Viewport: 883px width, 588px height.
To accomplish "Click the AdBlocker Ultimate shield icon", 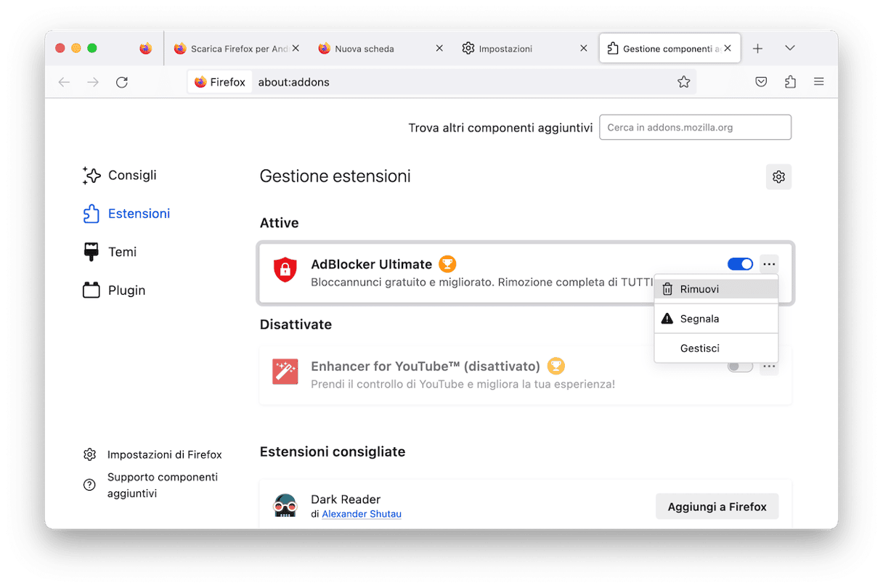I will point(285,270).
